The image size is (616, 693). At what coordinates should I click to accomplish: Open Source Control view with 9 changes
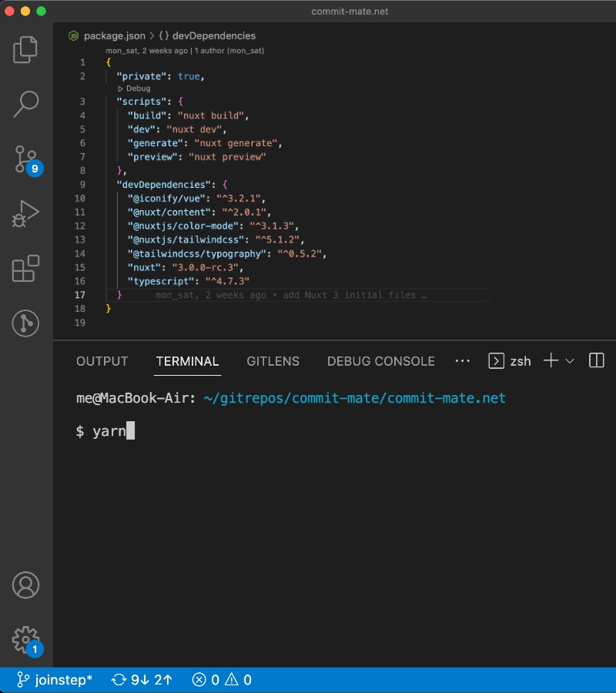pos(25,158)
